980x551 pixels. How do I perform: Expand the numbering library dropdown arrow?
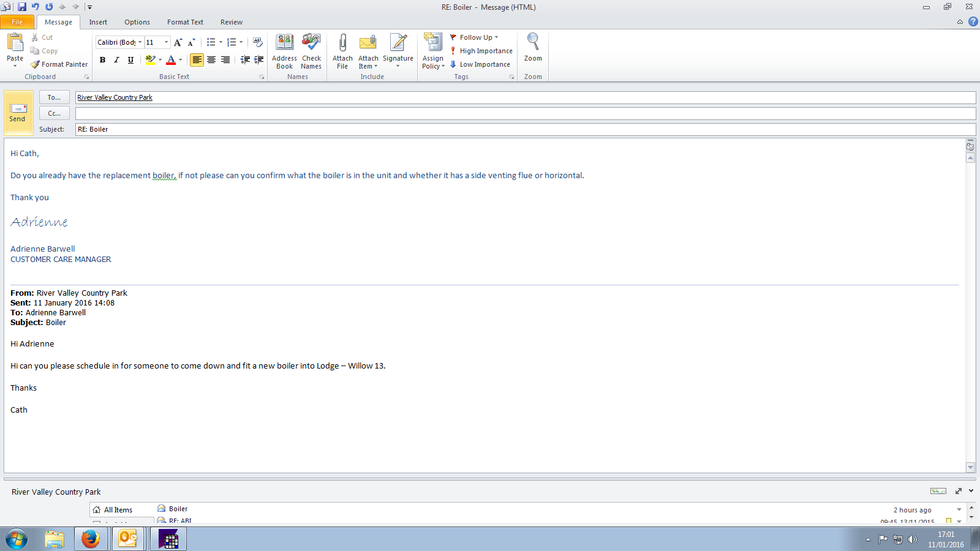point(241,42)
